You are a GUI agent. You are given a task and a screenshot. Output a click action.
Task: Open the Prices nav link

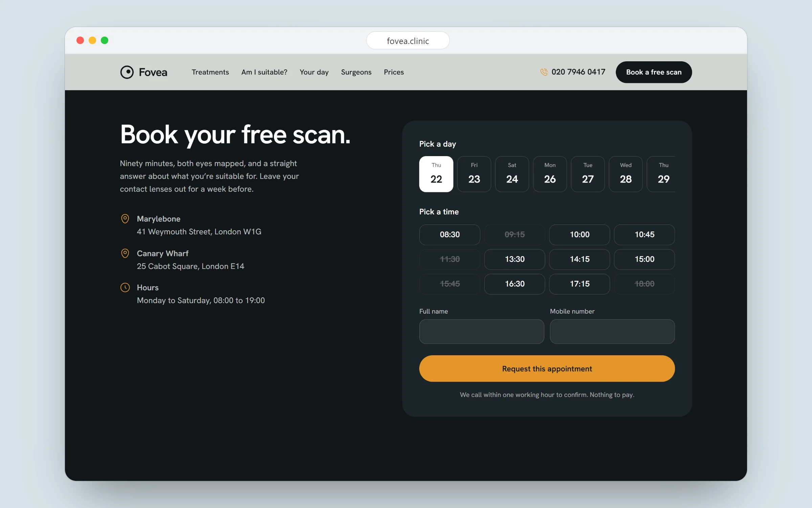394,72
